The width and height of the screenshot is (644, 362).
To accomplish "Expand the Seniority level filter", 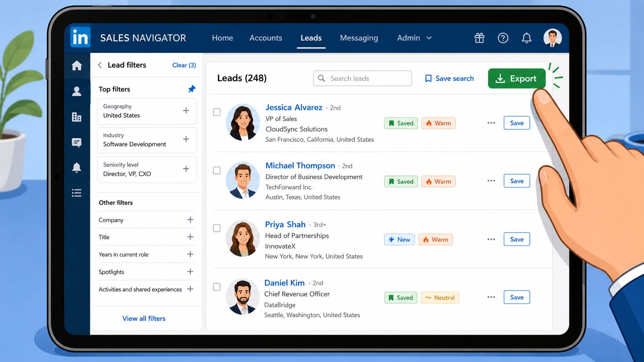I will [x=186, y=168].
